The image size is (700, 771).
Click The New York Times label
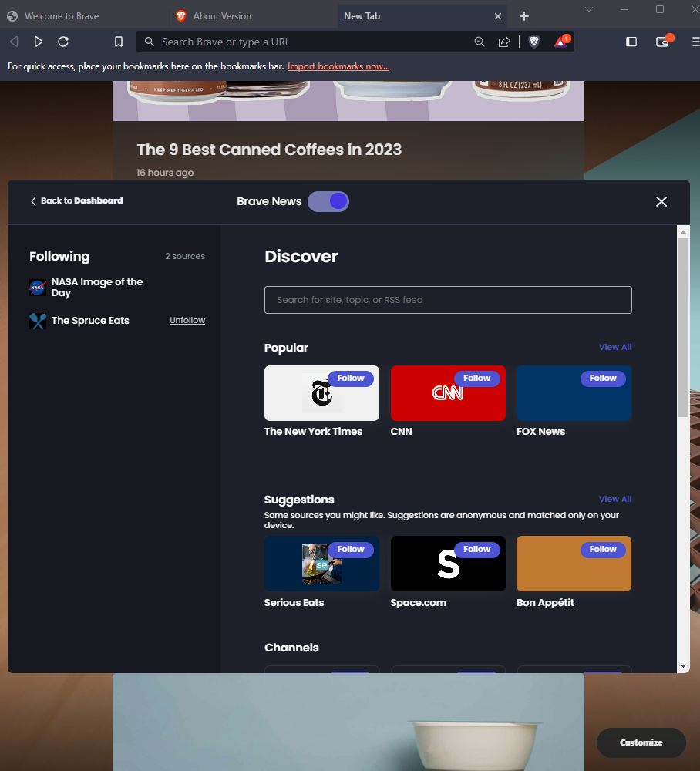[x=313, y=431]
